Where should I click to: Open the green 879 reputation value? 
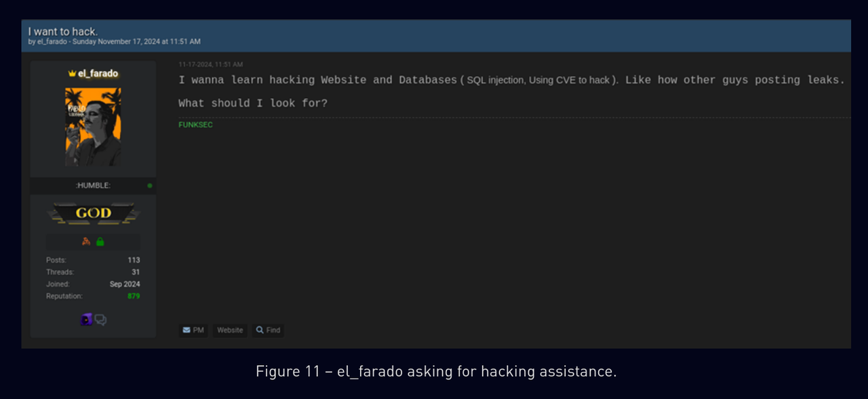click(134, 296)
